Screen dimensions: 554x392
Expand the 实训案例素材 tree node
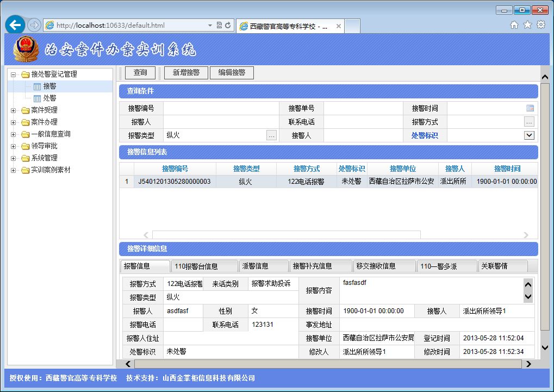click(x=14, y=170)
